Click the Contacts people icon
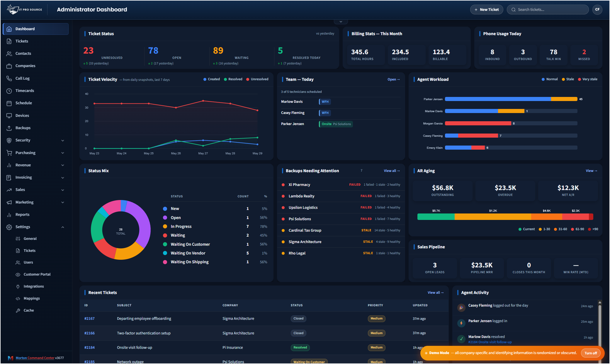The image size is (610, 364). pos(9,54)
